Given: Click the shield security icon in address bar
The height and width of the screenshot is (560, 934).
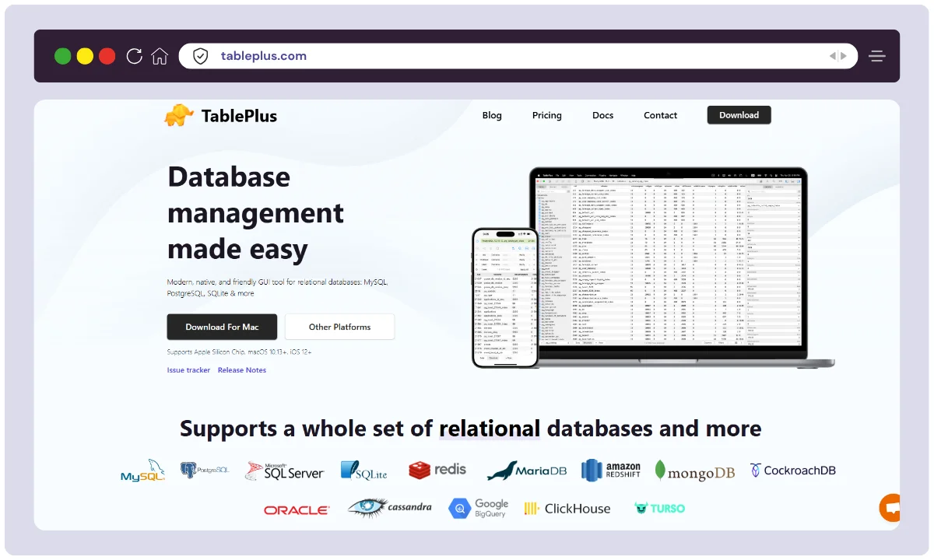Looking at the screenshot, I should point(201,56).
